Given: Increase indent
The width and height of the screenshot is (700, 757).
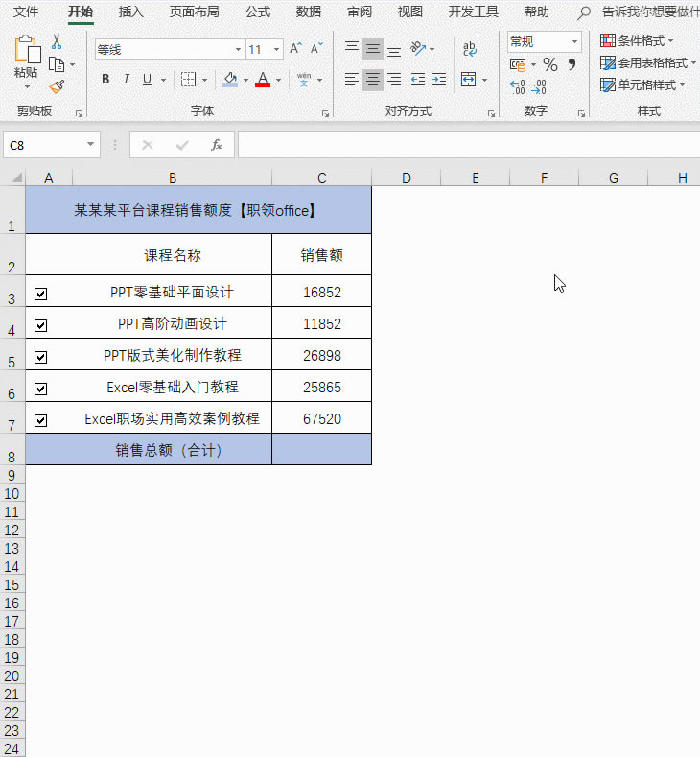Looking at the screenshot, I should click(x=439, y=80).
